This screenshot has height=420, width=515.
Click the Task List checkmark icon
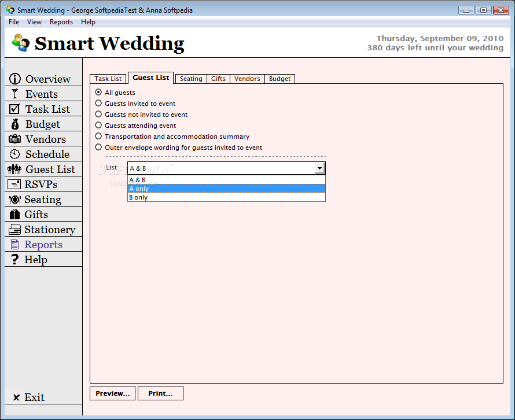coord(14,109)
